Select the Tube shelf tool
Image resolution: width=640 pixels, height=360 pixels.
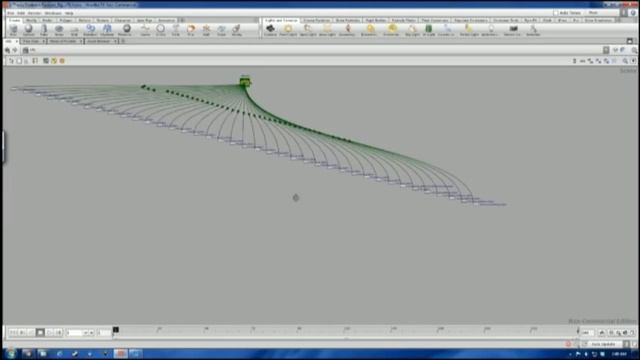[x=44, y=30]
